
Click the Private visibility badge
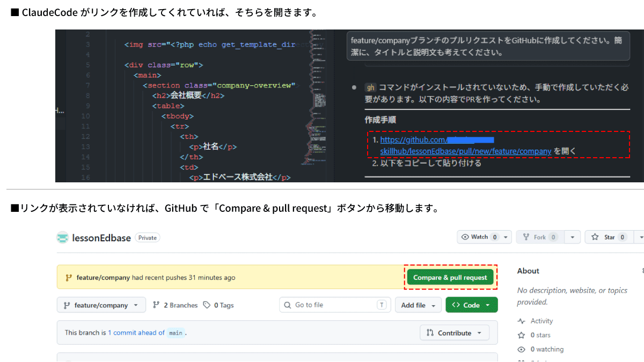click(147, 238)
